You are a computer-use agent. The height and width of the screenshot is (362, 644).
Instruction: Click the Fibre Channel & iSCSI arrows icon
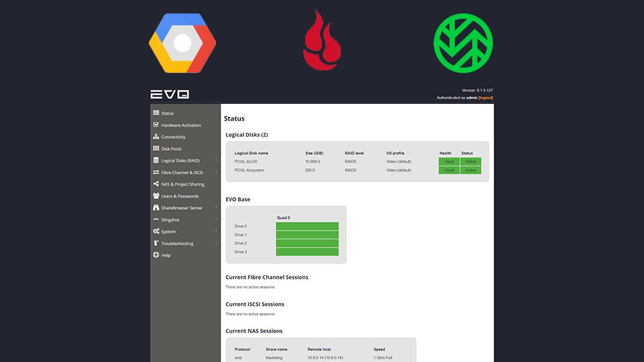[156, 172]
